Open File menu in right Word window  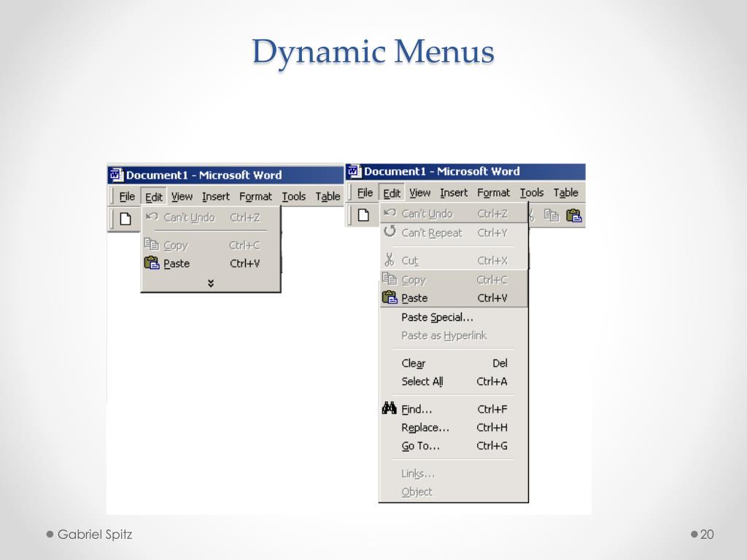(x=365, y=192)
